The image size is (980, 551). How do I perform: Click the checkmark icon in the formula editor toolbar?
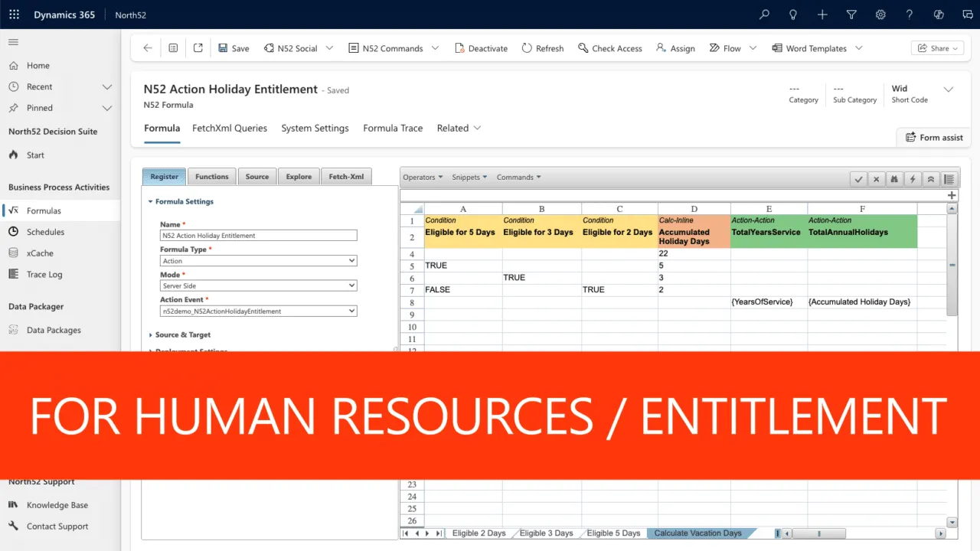[x=859, y=179]
